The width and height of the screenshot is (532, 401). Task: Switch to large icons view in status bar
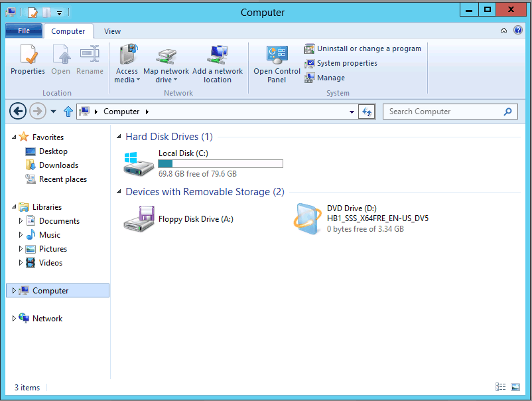[515, 387]
